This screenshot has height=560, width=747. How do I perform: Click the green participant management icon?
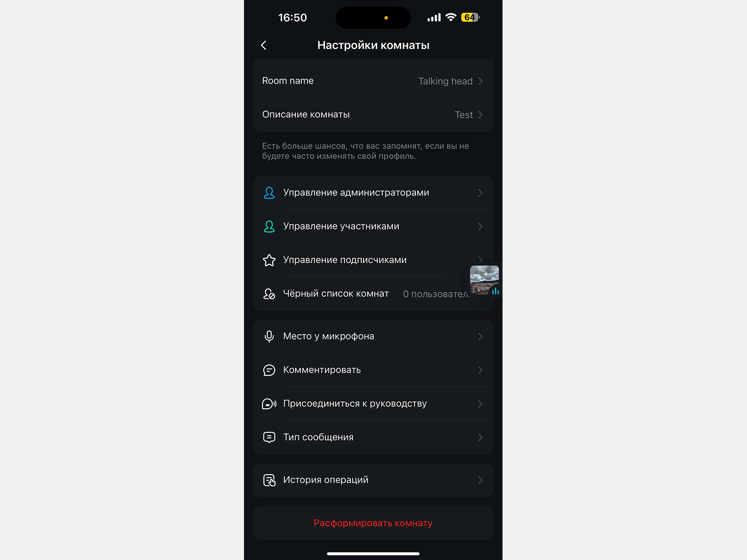pos(269,226)
